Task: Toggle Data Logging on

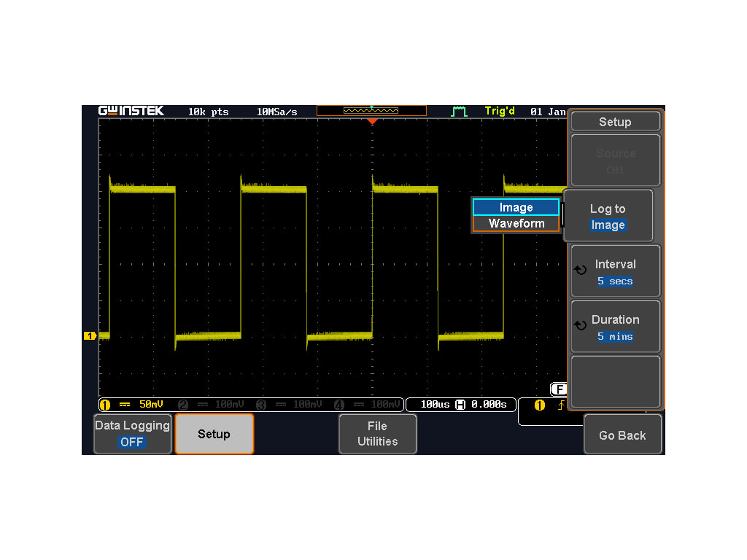Action: tap(132, 434)
